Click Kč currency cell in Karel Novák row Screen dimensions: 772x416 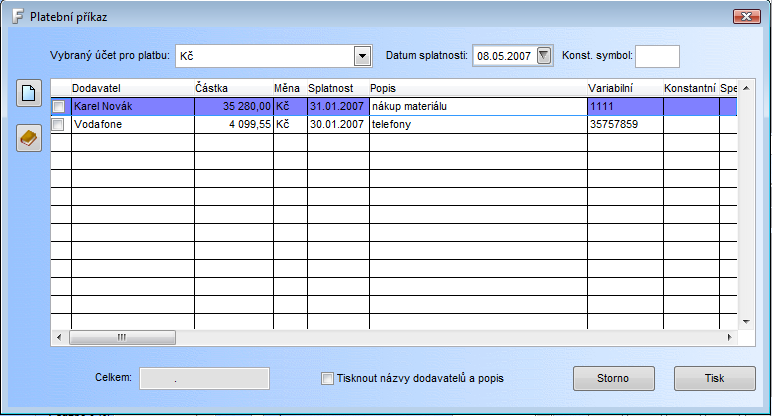(x=290, y=106)
